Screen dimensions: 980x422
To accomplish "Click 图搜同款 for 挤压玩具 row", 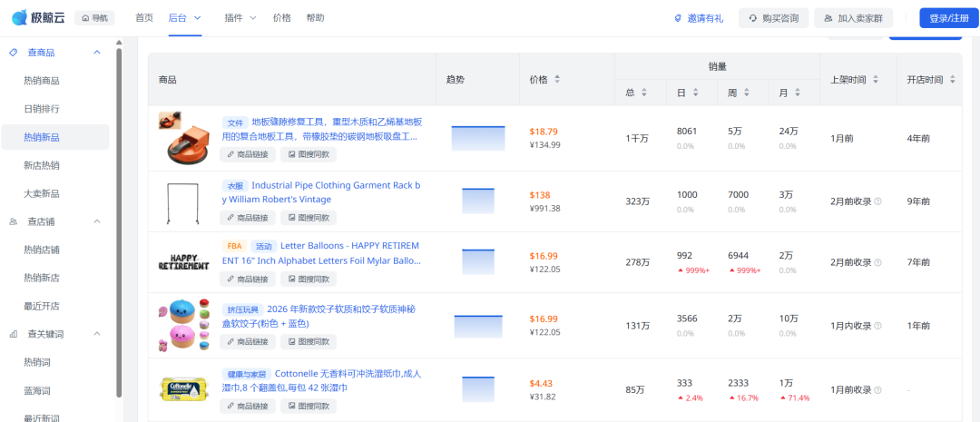I will pyautogui.click(x=309, y=341).
